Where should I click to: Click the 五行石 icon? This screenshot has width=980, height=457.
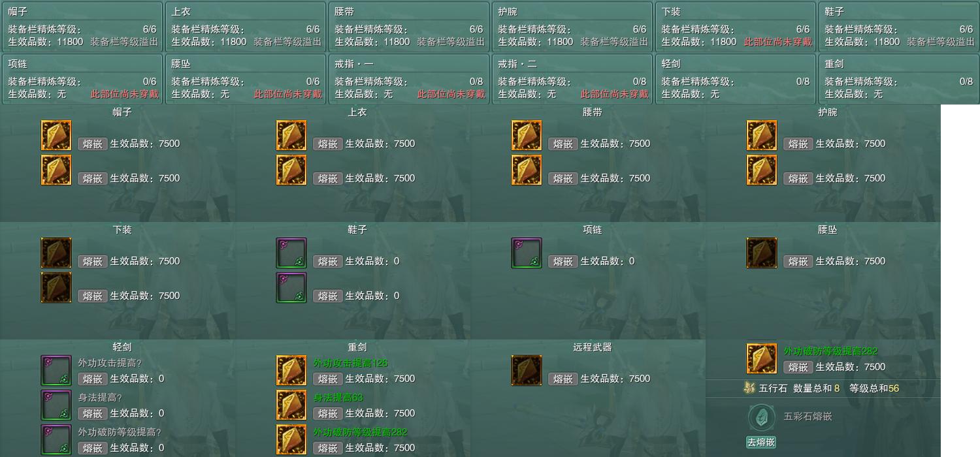(x=749, y=388)
